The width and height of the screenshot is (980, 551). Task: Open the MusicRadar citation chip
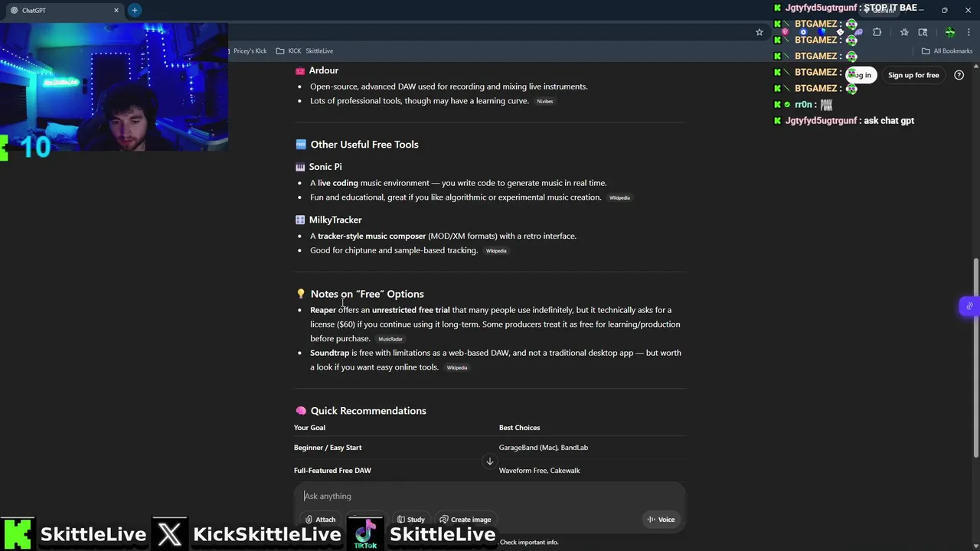click(x=390, y=339)
